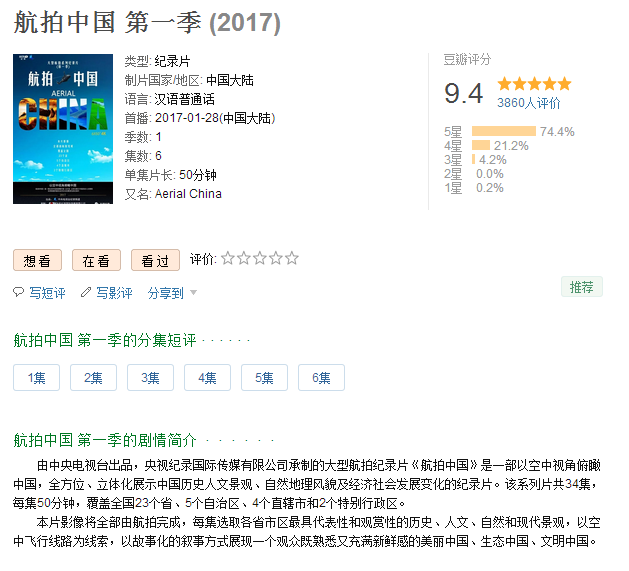Open the 写影评 link
This screenshot has width=629, height=571.
(114, 293)
